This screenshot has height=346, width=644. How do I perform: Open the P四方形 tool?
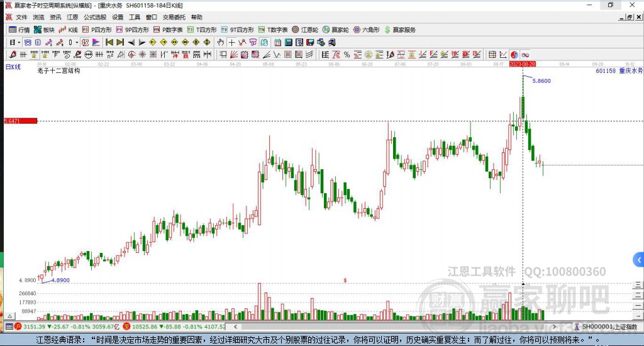pyautogui.click(x=97, y=30)
